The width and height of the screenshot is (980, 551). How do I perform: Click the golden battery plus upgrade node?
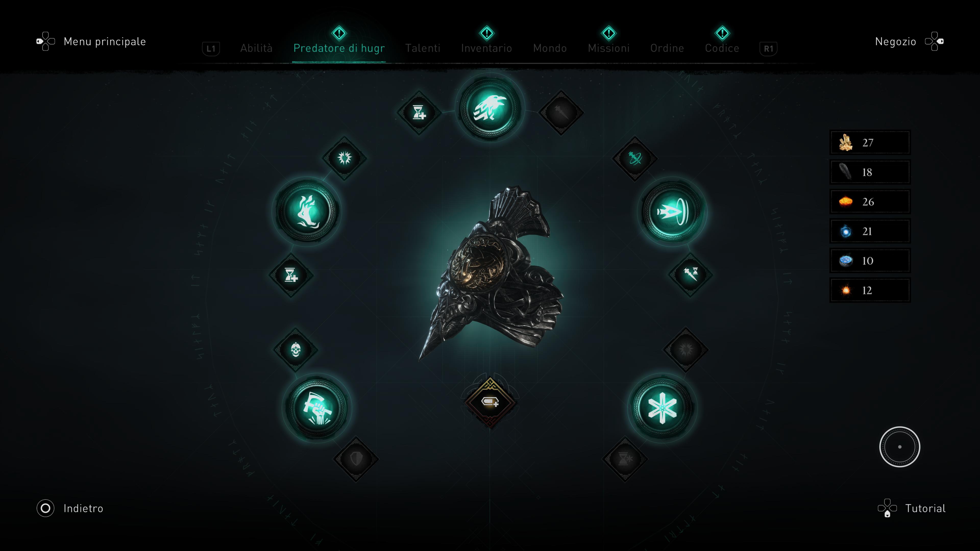pyautogui.click(x=490, y=402)
